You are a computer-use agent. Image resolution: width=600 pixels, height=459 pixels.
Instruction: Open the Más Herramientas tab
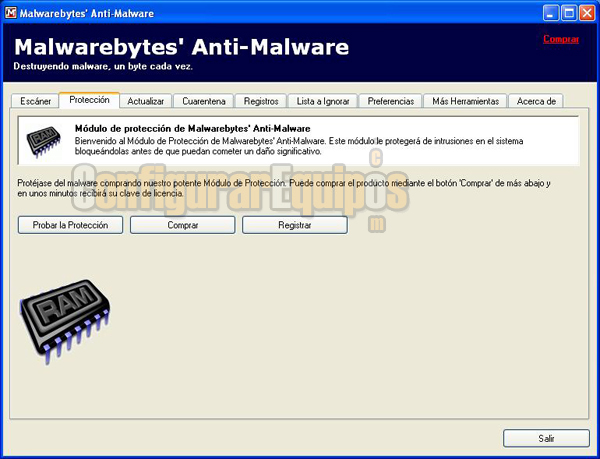pyautogui.click(x=466, y=101)
